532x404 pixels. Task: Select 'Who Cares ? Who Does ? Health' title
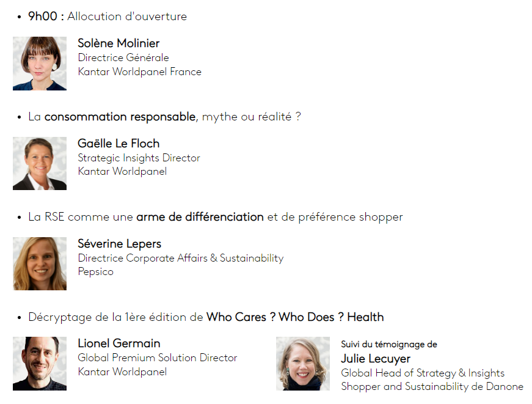click(x=295, y=317)
